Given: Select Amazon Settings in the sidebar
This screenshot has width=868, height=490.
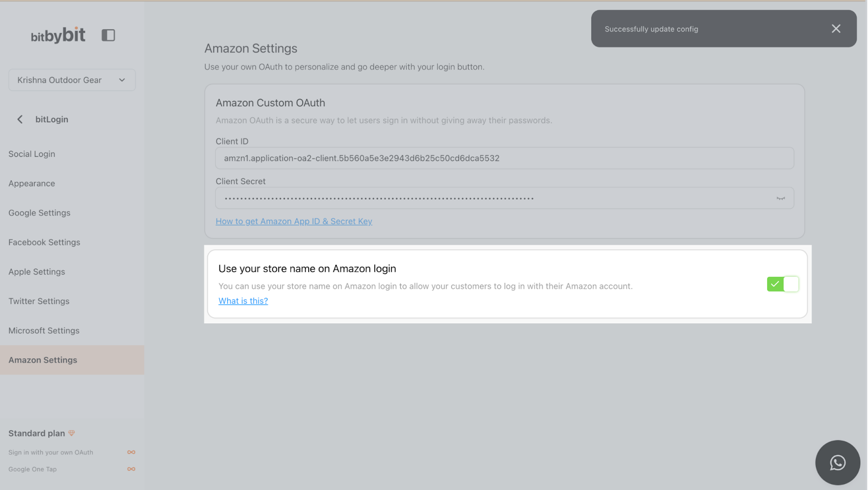Looking at the screenshot, I should click(72, 360).
